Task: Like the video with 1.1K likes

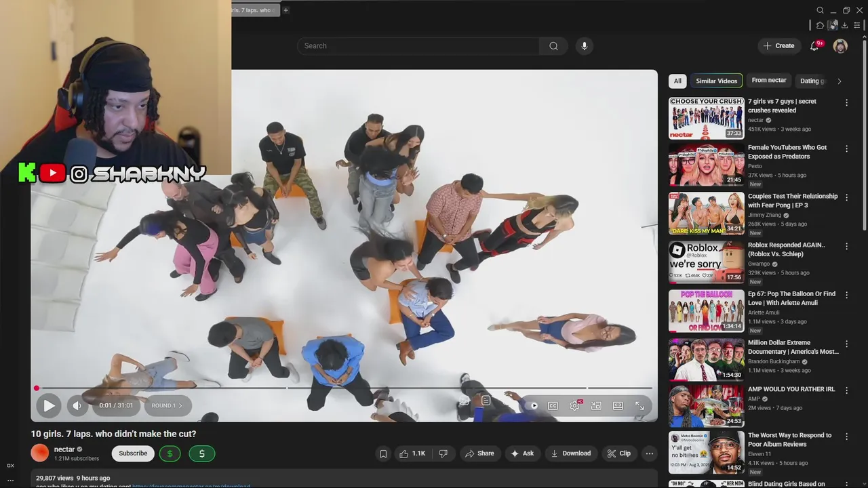Action: tap(412, 453)
